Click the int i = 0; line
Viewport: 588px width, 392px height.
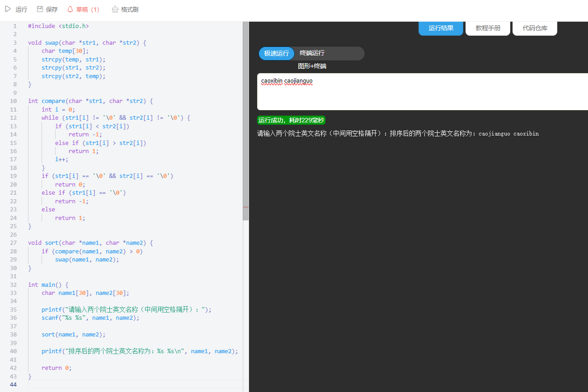tap(58, 109)
